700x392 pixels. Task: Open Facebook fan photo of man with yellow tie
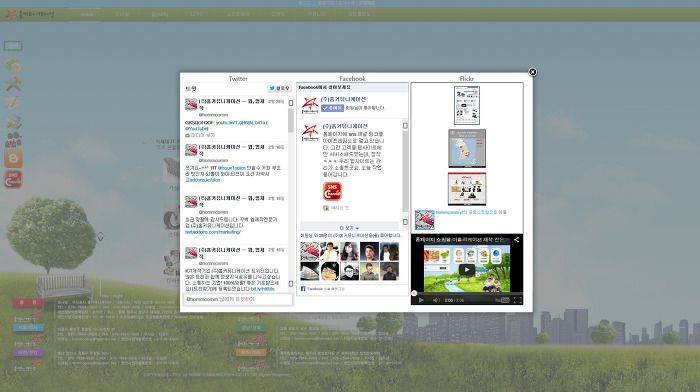(329, 251)
